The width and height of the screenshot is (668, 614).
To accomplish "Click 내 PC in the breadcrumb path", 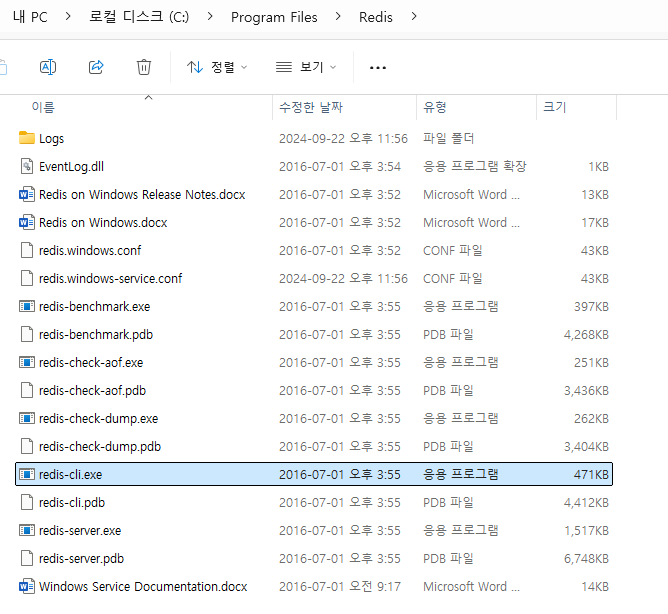I will pos(30,17).
